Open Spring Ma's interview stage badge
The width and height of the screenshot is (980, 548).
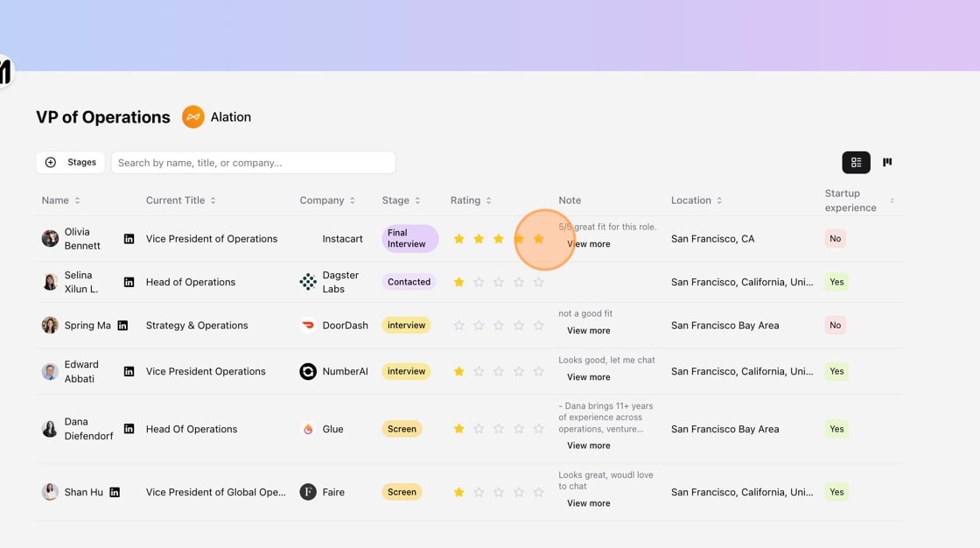coord(406,326)
